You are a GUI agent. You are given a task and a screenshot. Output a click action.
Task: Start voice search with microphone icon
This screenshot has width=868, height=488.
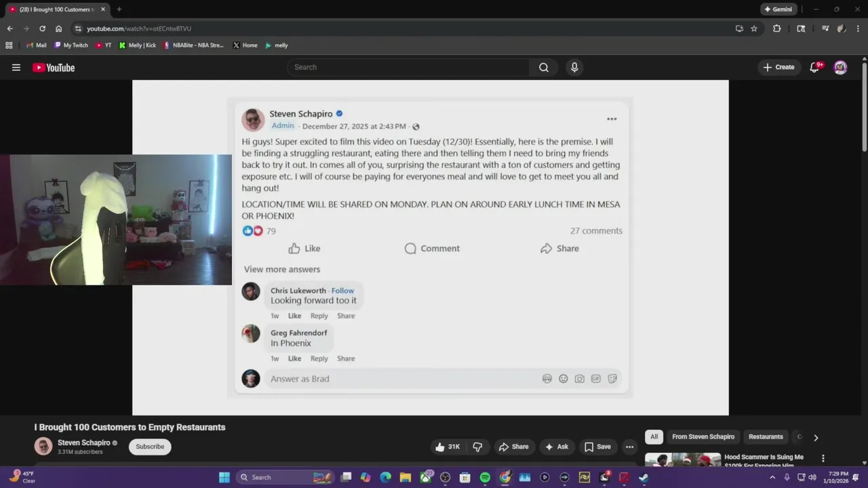[574, 67]
